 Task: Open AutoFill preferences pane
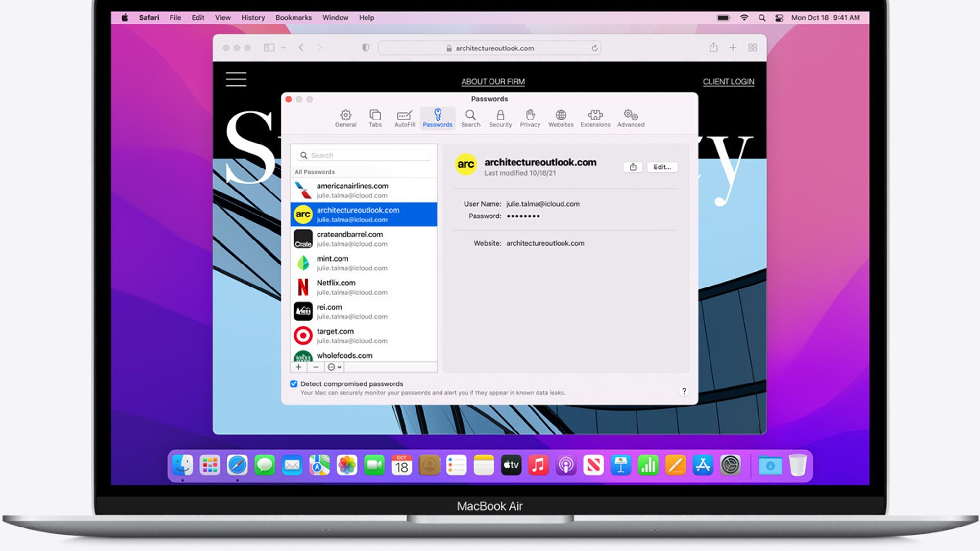[x=405, y=118]
